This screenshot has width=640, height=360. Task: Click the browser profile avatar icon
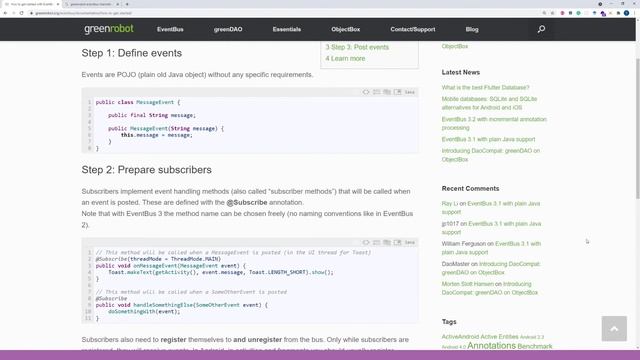tap(626, 13)
